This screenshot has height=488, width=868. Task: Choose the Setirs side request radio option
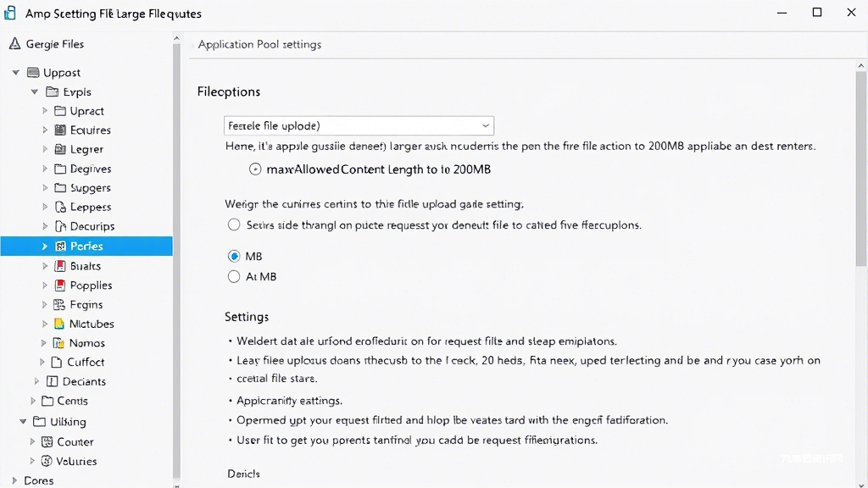(x=234, y=225)
